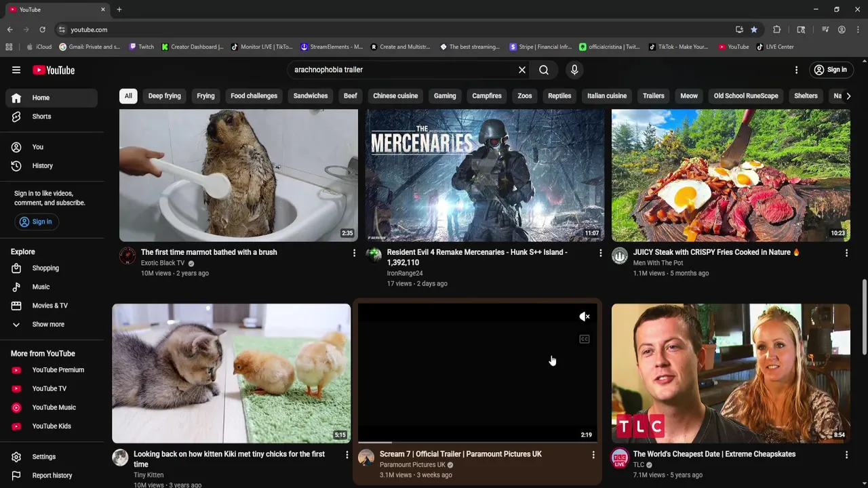Open Report history in the sidebar
This screenshot has width=868, height=488.
[52, 475]
